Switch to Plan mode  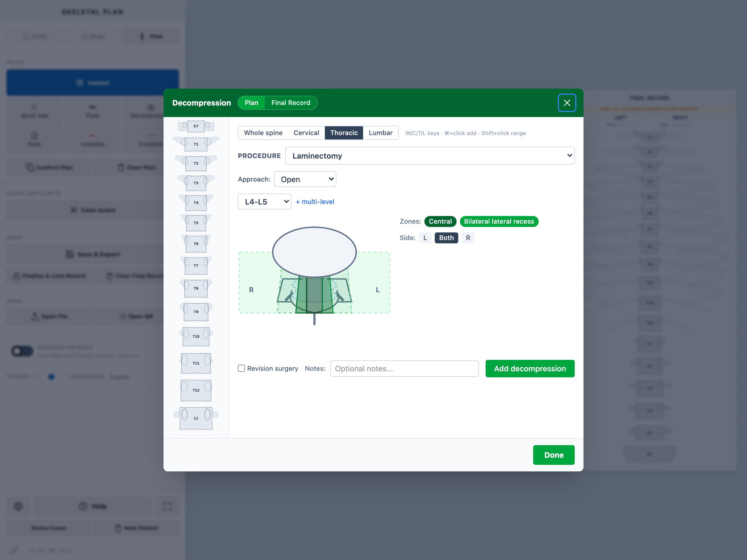pyautogui.click(x=251, y=103)
